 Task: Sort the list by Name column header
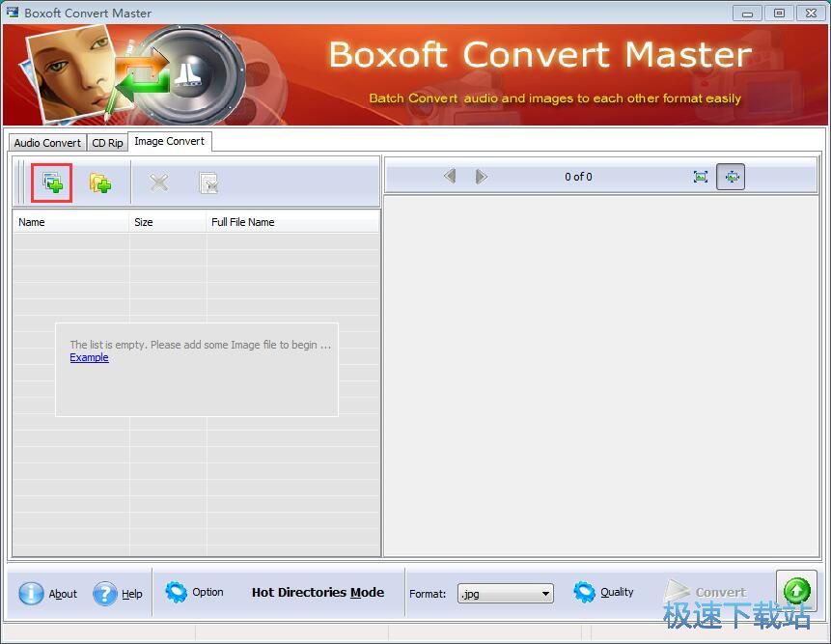point(69,222)
